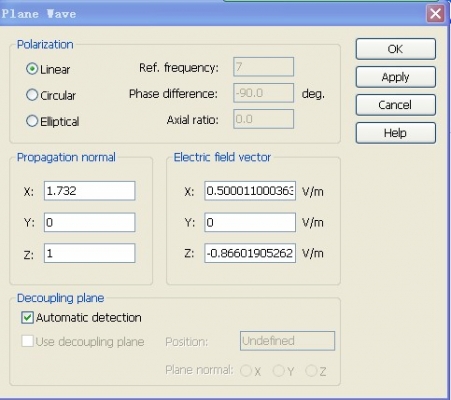This screenshot has width=451, height=400.
Task: Click the Electric field vector X field
Action: (x=250, y=191)
